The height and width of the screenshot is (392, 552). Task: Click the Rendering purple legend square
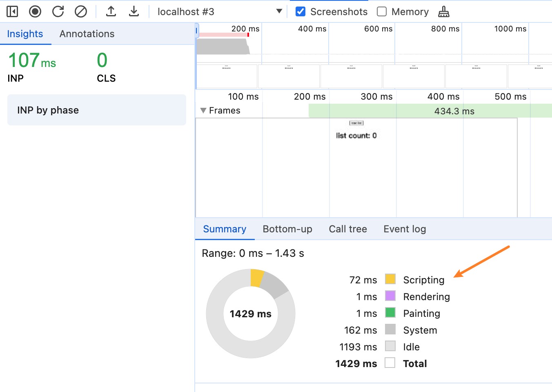pos(390,296)
